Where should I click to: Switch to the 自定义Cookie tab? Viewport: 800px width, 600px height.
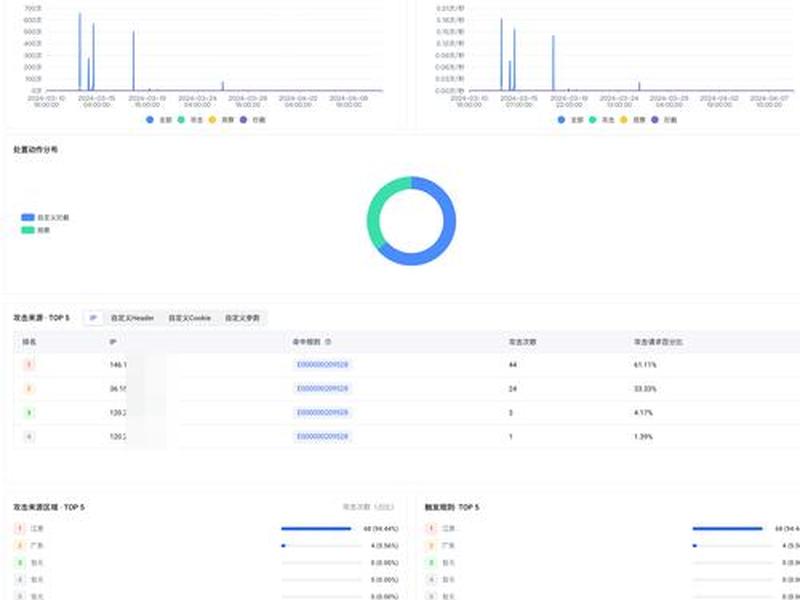(x=189, y=318)
